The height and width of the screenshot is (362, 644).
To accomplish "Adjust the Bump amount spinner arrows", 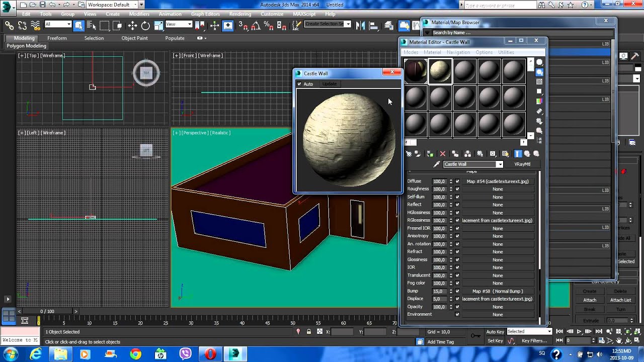I will [451, 291].
